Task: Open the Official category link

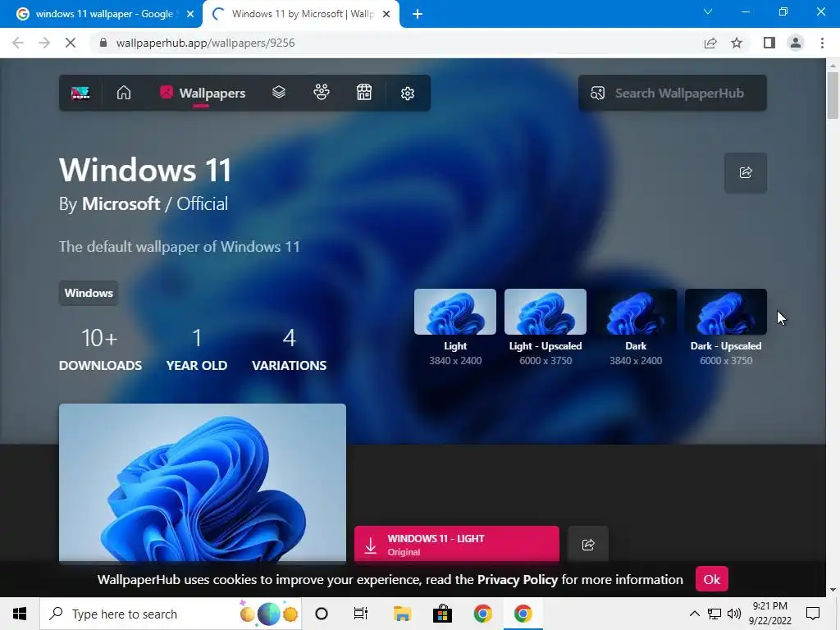Action: [203, 203]
